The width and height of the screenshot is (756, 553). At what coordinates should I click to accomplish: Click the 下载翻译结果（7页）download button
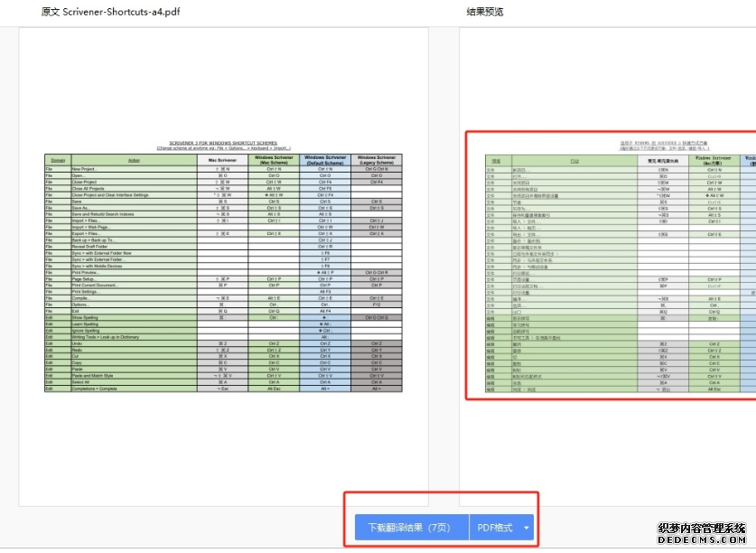click(412, 528)
